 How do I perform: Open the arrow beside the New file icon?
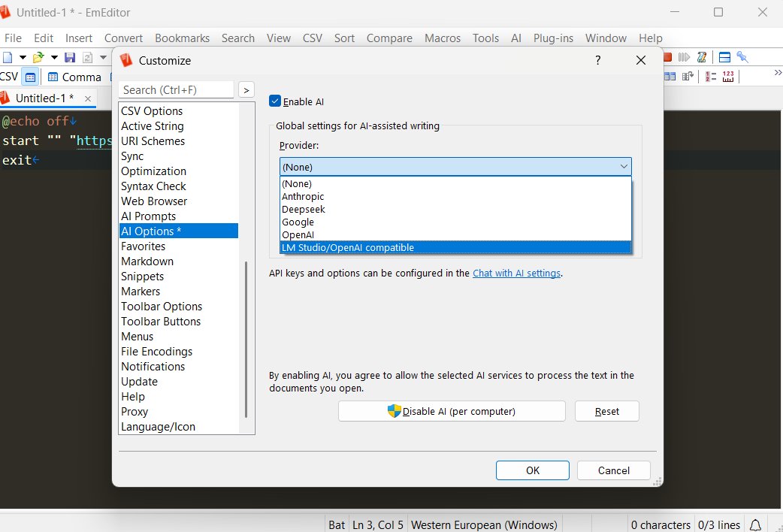click(x=23, y=57)
